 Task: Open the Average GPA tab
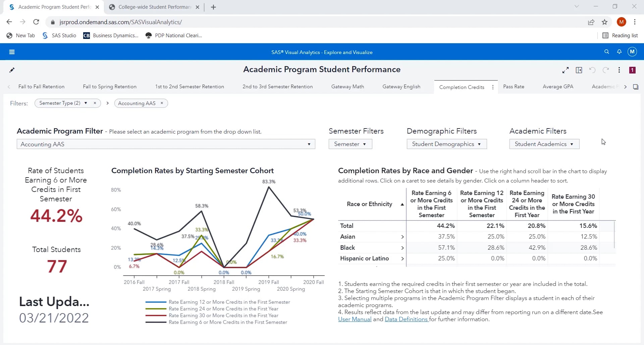coord(558,87)
